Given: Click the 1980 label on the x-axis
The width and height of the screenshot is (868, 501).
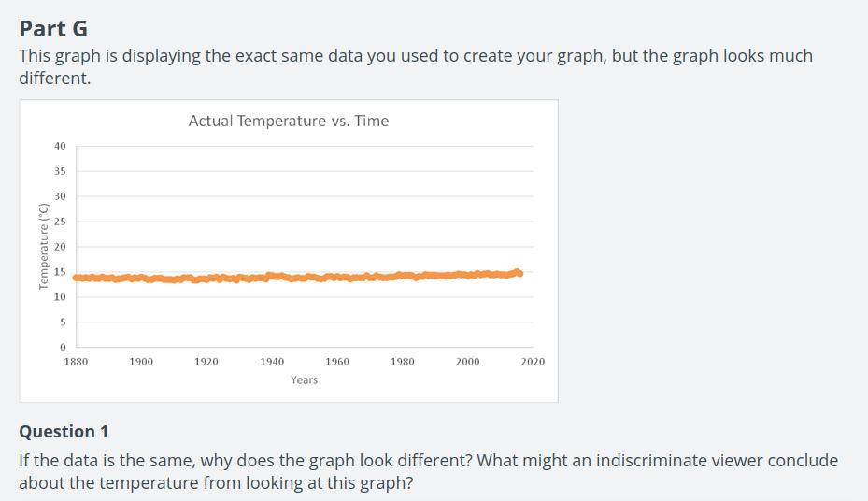Looking at the screenshot, I should coord(403,362).
